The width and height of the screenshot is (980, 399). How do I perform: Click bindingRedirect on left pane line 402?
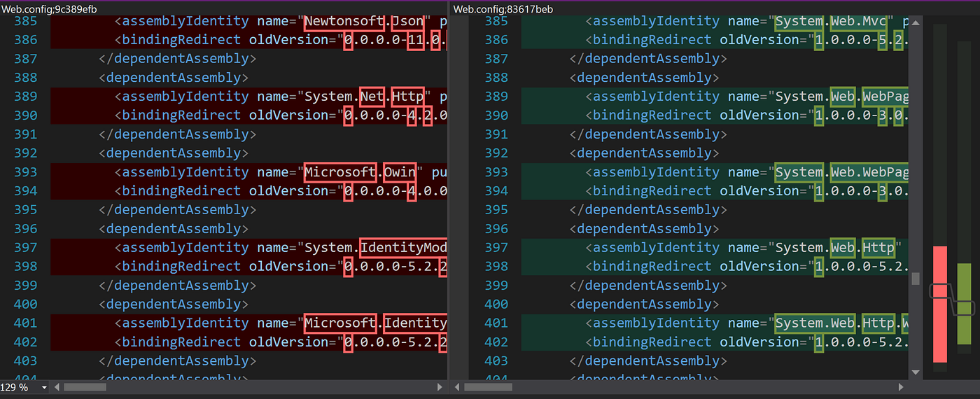click(182, 342)
